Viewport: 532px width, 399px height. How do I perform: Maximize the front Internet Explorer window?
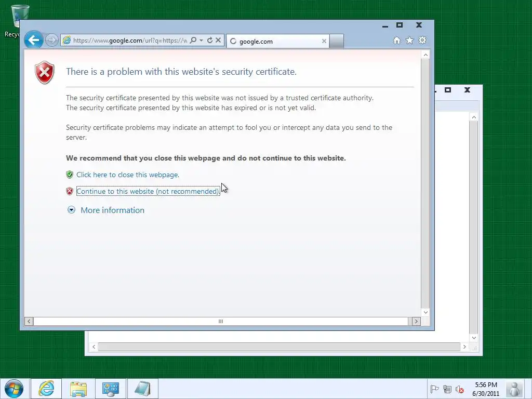point(400,25)
